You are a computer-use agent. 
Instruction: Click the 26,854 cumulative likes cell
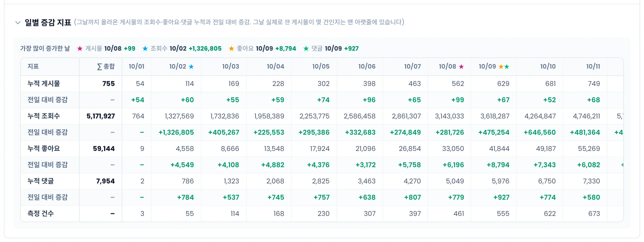tap(410, 148)
